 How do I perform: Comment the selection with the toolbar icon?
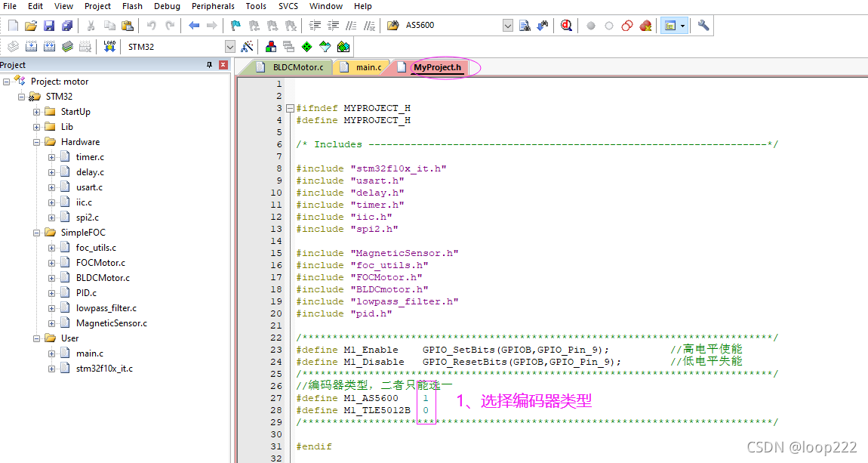(x=351, y=26)
